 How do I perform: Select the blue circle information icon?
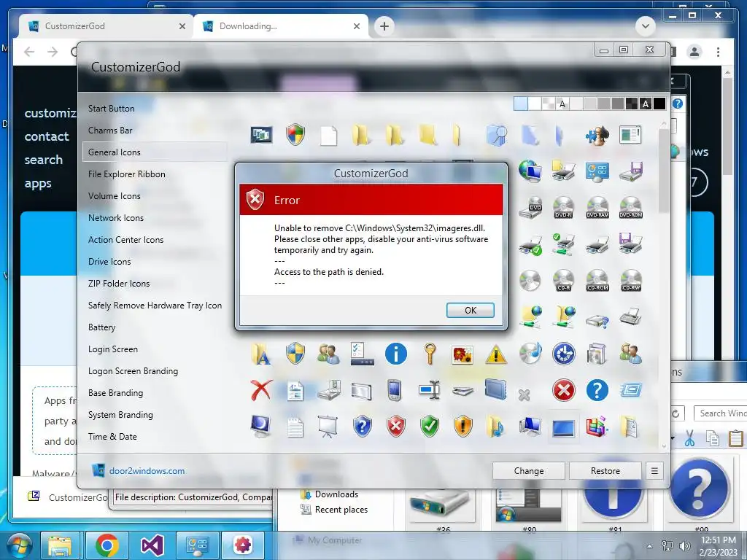click(x=396, y=354)
